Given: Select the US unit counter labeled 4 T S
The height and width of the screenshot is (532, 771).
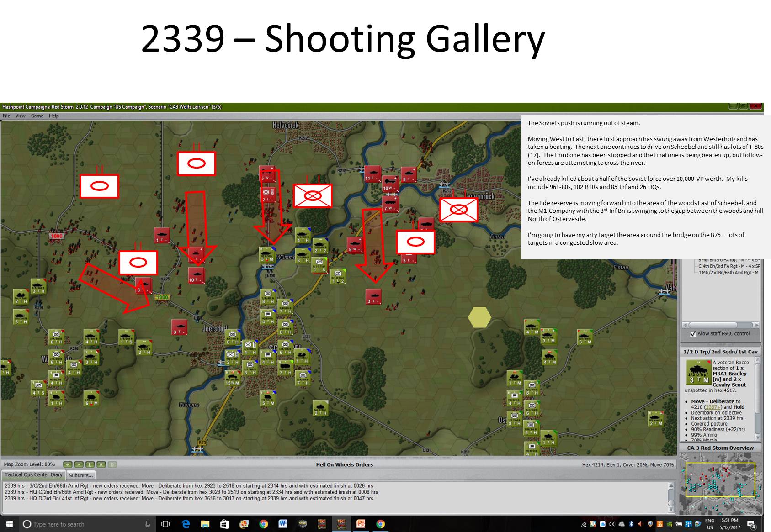Looking at the screenshot, I should 39,388.
